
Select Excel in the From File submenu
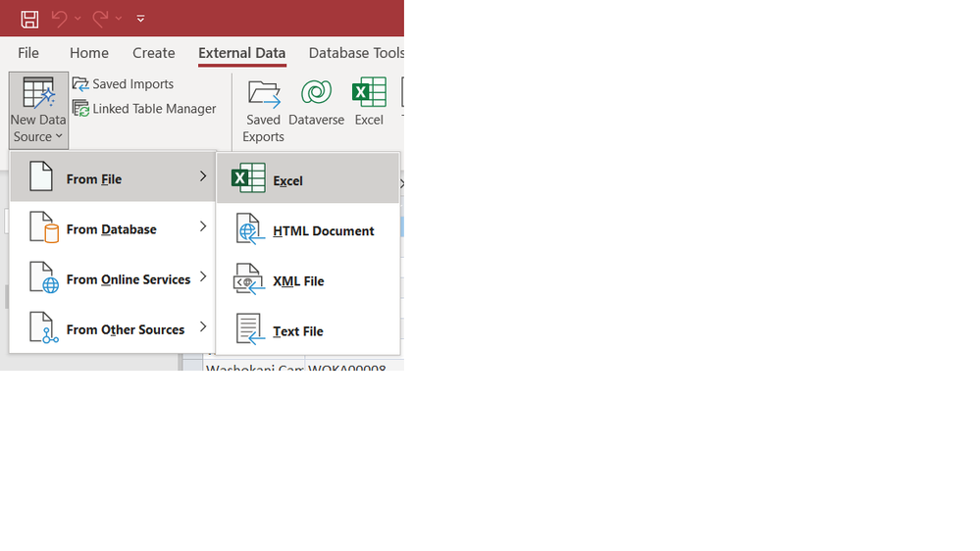pyautogui.click(x=307, y=178)
